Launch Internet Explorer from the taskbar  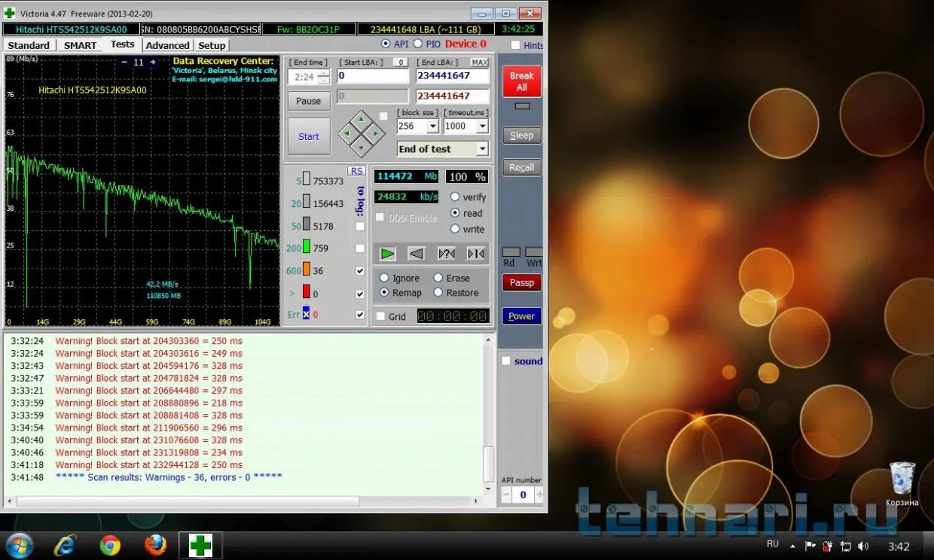pyautogui.click(x=65, y=545)
